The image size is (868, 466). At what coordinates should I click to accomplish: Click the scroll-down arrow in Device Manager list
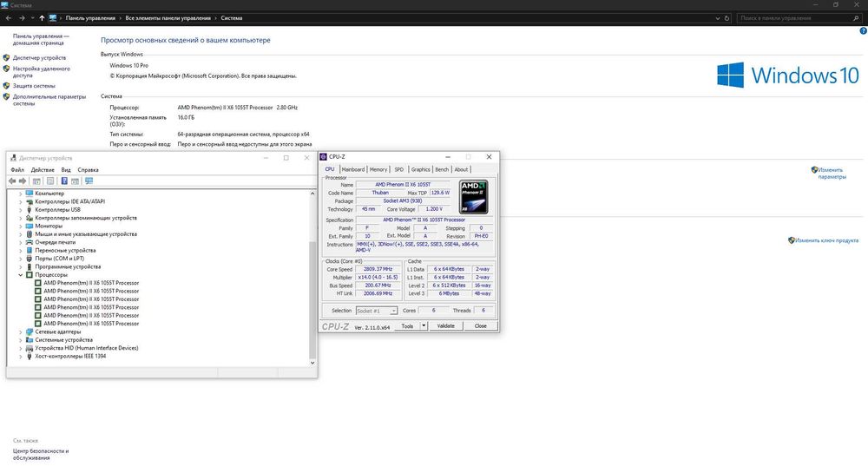click(x=312, y=363)
